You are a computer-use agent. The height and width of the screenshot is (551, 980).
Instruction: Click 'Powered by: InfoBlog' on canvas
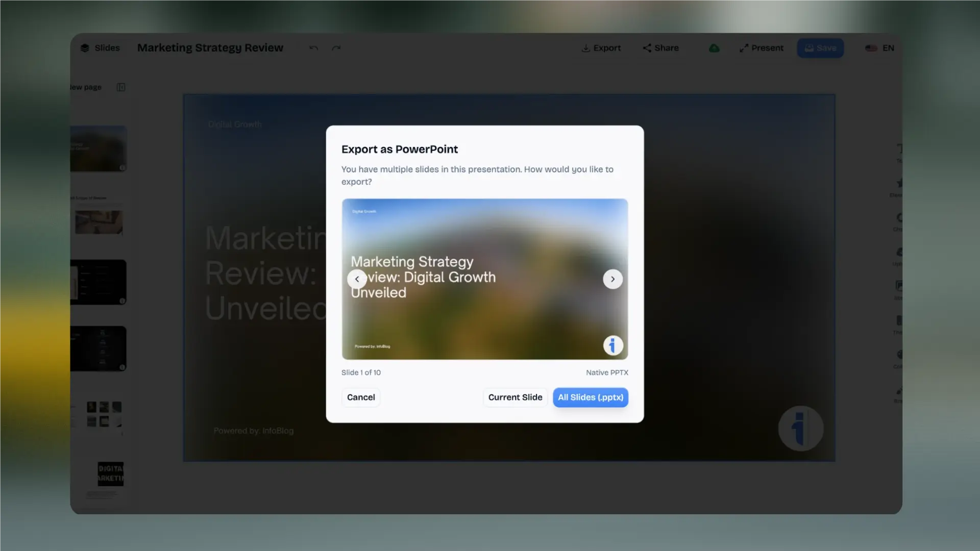(x=254, y=431)
